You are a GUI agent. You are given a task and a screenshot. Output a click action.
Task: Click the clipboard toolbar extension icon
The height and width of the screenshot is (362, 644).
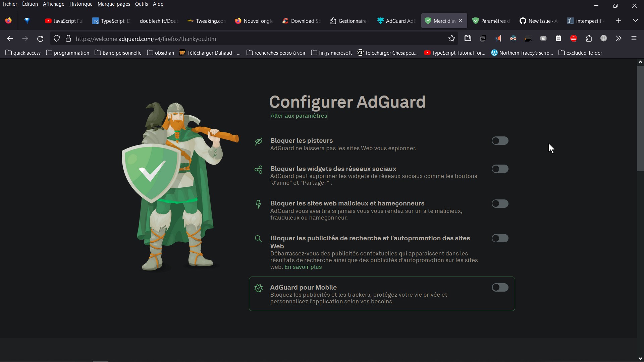point(558,38)
